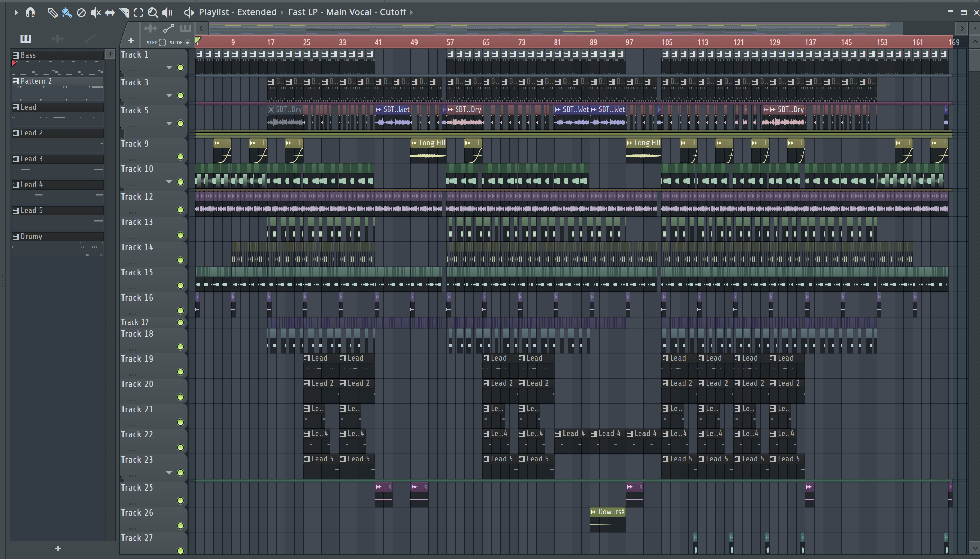Select the Lead 5 pattern in picker
This screenshot has width=980, height=559.
click(58, 210)
